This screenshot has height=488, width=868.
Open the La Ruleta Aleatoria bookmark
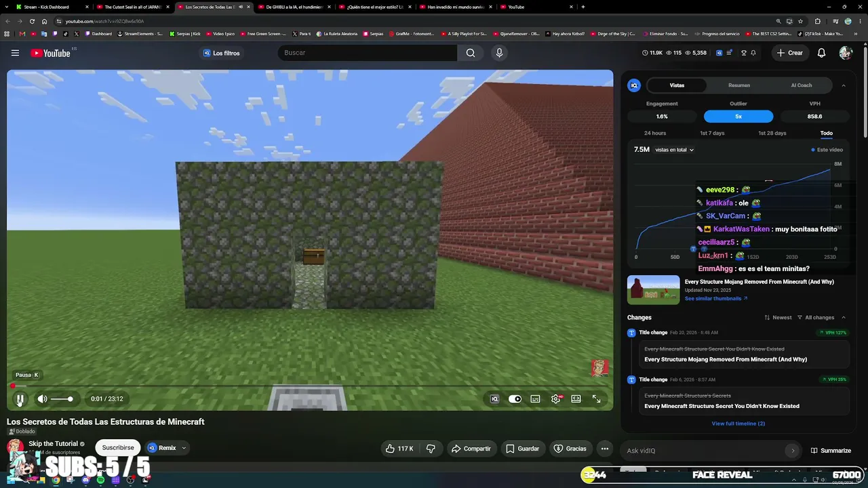coord(336,33)
